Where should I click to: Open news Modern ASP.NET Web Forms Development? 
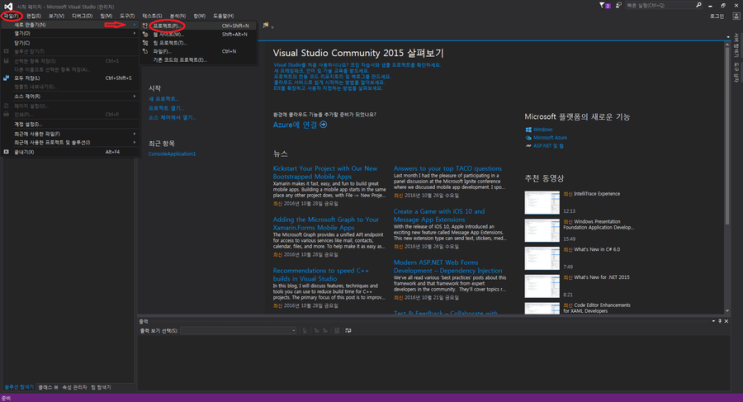click(x=448, y=266)
